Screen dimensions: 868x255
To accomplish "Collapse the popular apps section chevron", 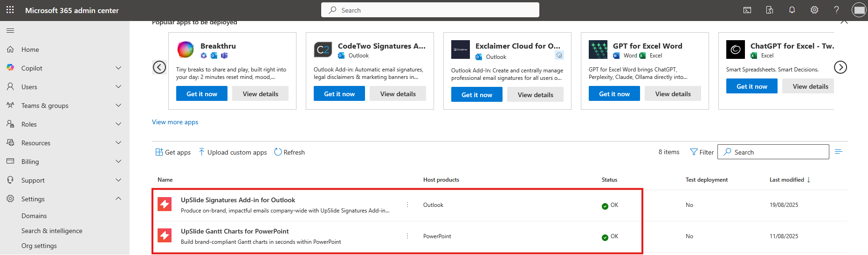I will (x=844, y=22).
